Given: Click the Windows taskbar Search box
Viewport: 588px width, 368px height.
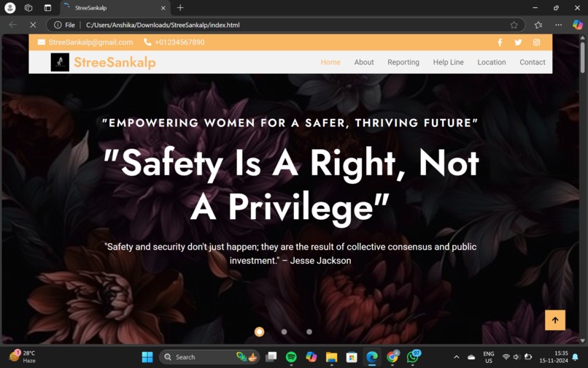Looking at the screenshot, I should point(209,357).
